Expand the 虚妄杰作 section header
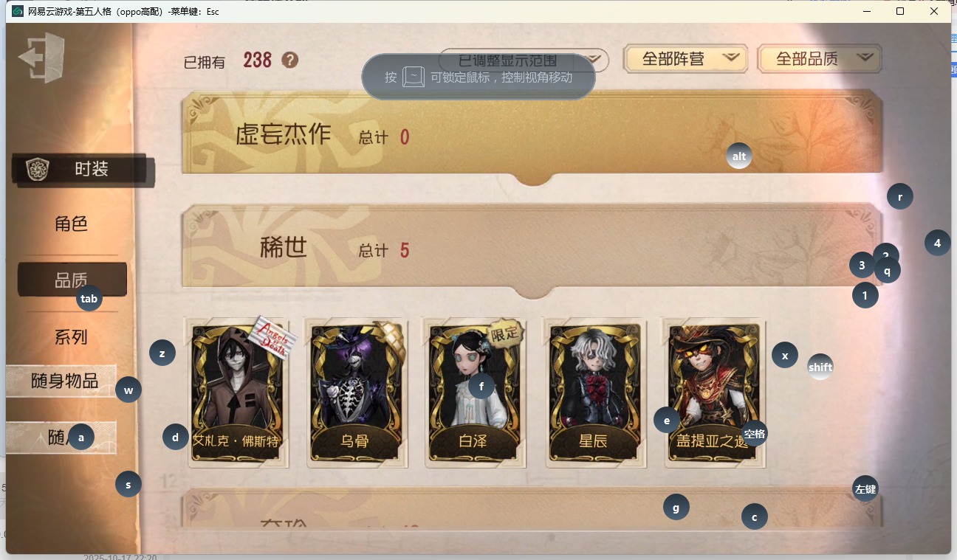 point(532,136)
